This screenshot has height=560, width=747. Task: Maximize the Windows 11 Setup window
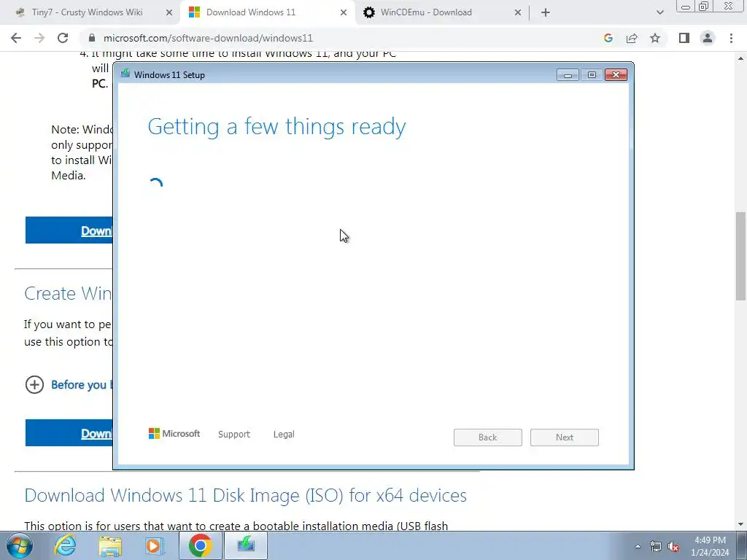coord(592,75)
